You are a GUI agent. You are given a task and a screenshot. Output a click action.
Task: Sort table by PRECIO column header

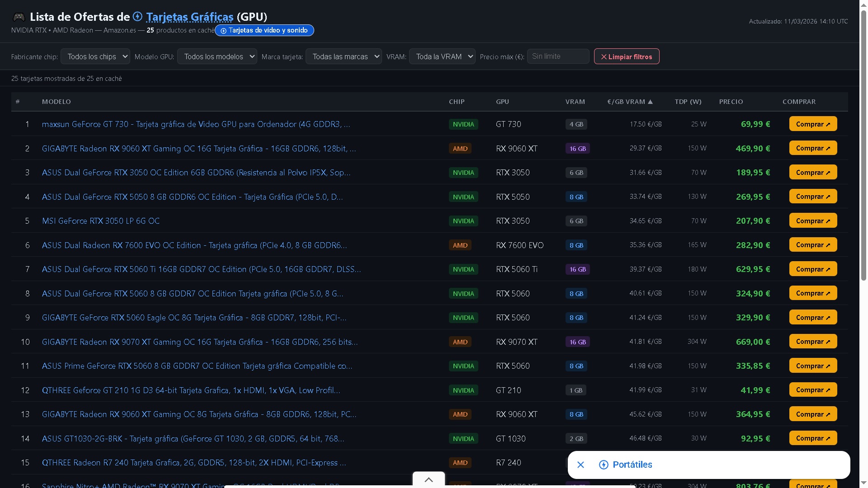[x=731, y=102]
